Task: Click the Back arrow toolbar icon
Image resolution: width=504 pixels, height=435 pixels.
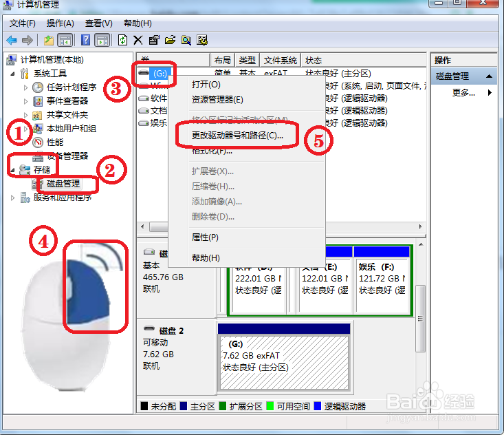Action: click(12, 40)
